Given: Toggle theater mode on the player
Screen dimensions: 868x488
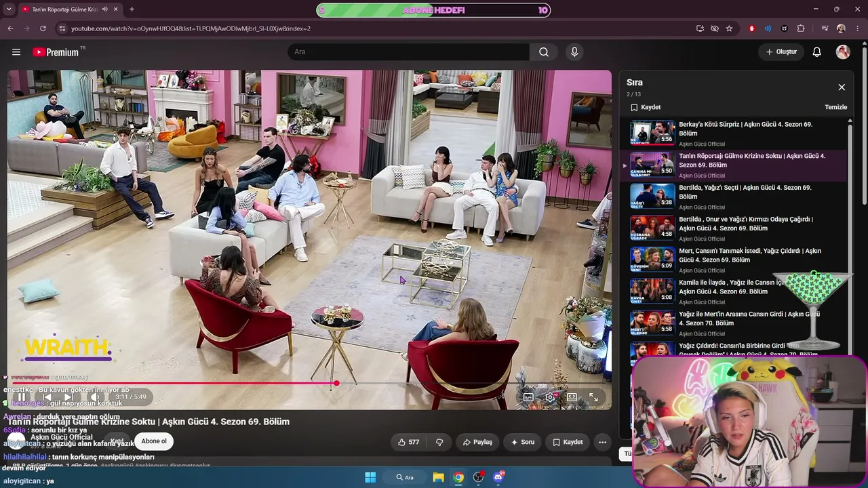Looking at the screenshot, I should [572, 397].
